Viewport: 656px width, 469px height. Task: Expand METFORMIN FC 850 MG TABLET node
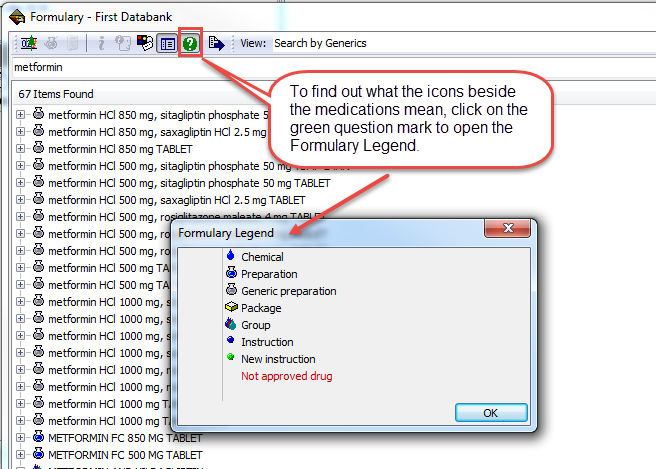(21, 438)
